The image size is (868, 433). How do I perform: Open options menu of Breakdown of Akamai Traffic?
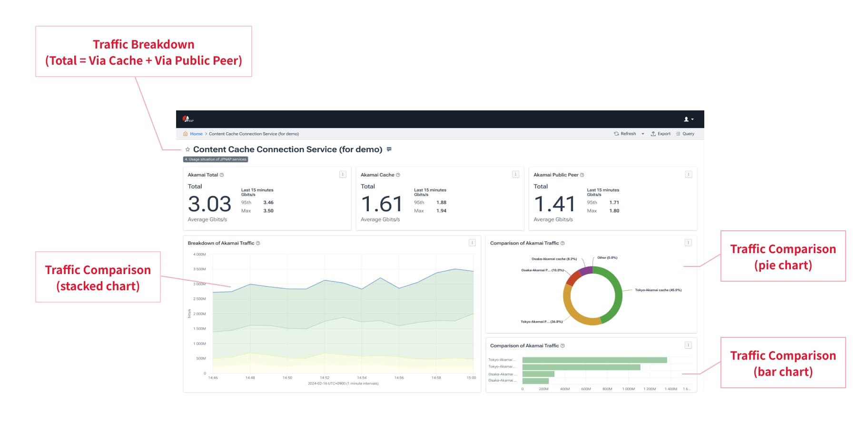click(x=472, y=243)
